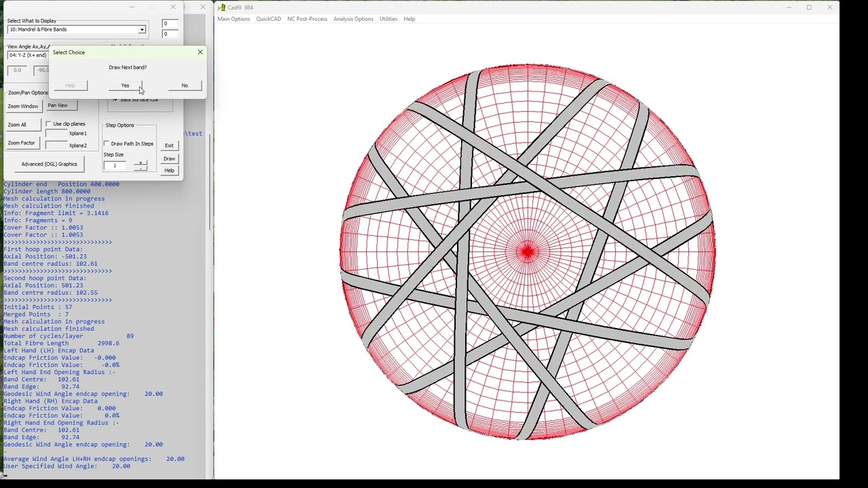This screenshot has width=868, height=488.
Task: Click the Zoom Window button
Action: [23, 106]
